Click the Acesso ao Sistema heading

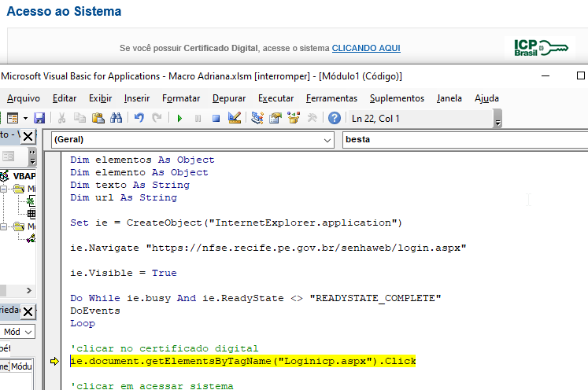pyautogui.click(x=64, y=11)
